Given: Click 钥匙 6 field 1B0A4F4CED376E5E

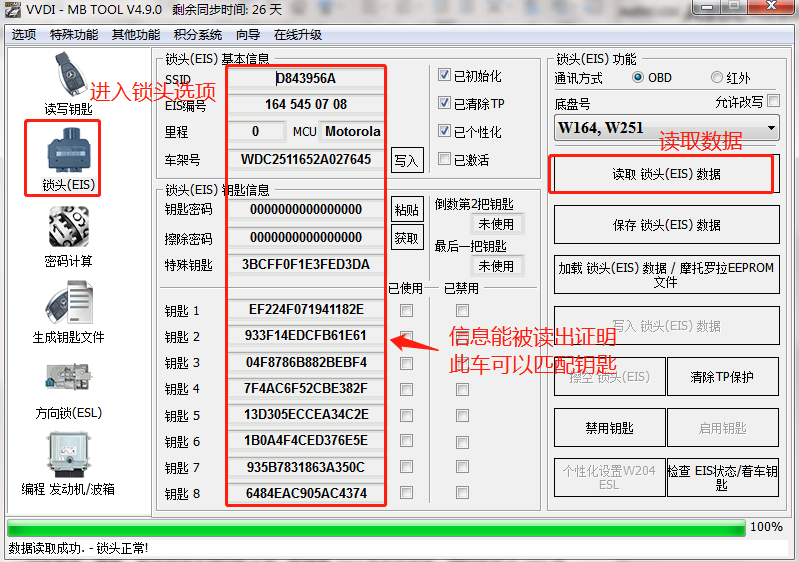Looking at the screenshot, I should pos(306,441).
